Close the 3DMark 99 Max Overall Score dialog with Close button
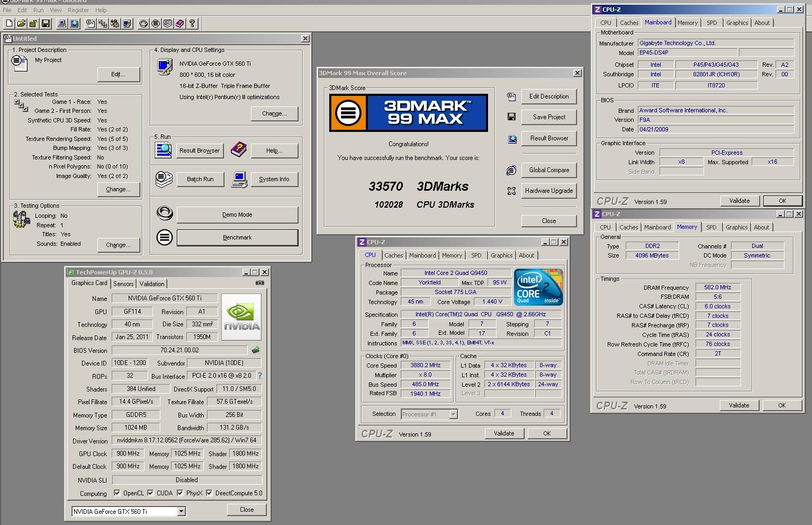Image resolution: width=812 pixels, height=525 pixels. coord(549,221)
